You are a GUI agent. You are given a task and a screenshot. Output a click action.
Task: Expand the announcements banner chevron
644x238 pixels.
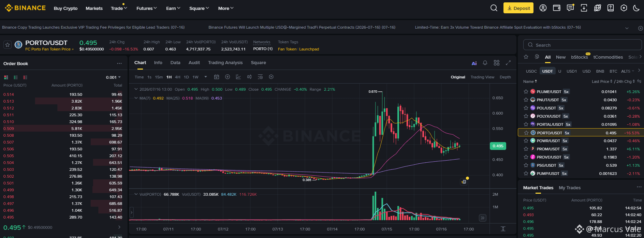coord(627,28)
